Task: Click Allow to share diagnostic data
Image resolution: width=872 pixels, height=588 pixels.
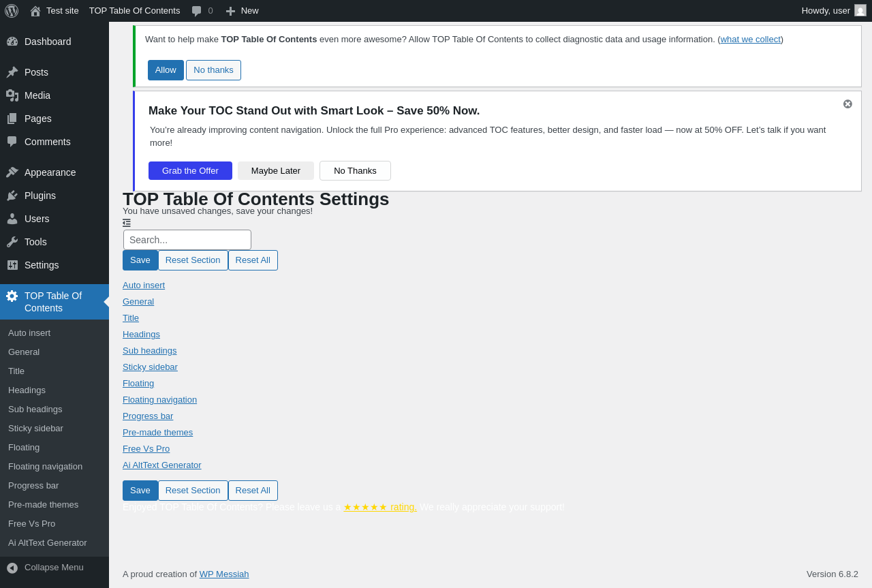Action: 166,70
